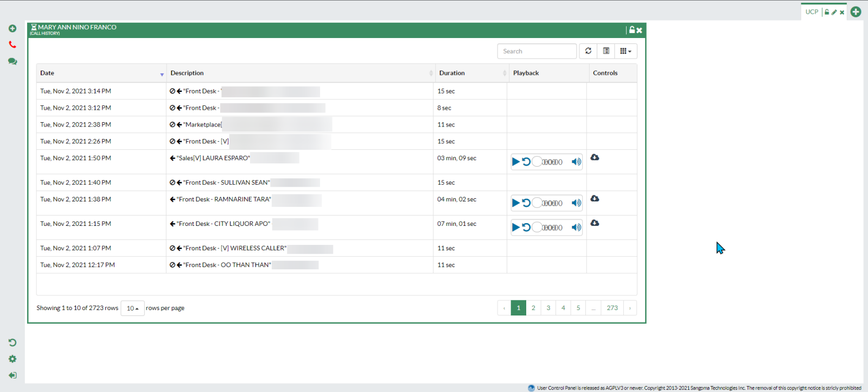Toggle the card view button in table toolbar
Image resolution: width=868 pixels, height=392 pixels.
coord(606,51)
